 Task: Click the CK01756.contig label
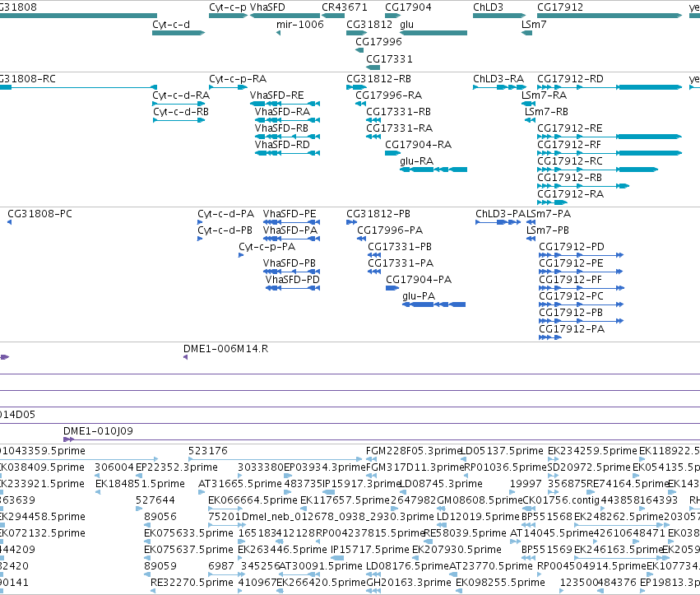coord(561,500)
